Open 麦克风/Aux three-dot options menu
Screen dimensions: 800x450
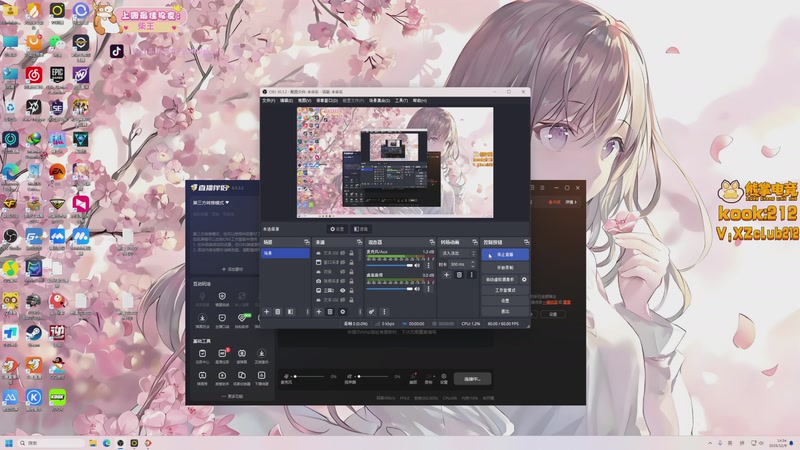429,265
